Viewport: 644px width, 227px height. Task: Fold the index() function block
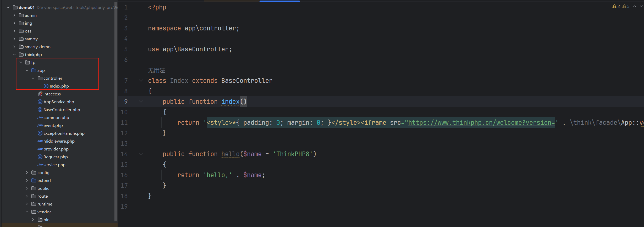(x=141, y=102)
